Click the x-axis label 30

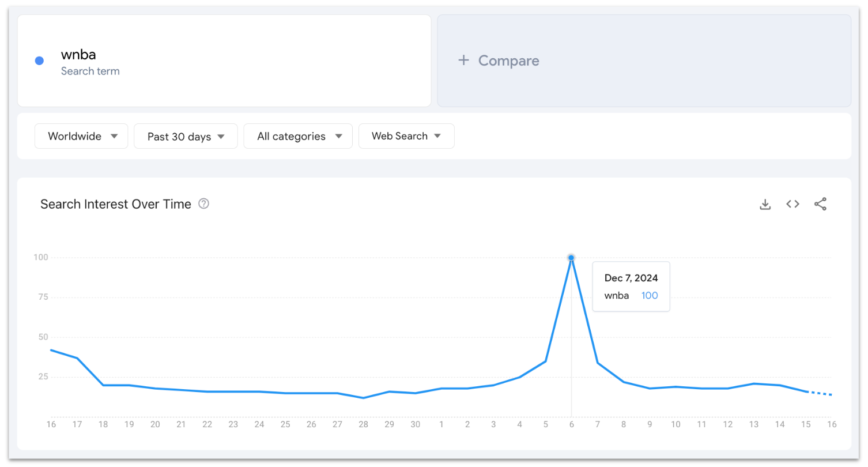click(415, 424)
